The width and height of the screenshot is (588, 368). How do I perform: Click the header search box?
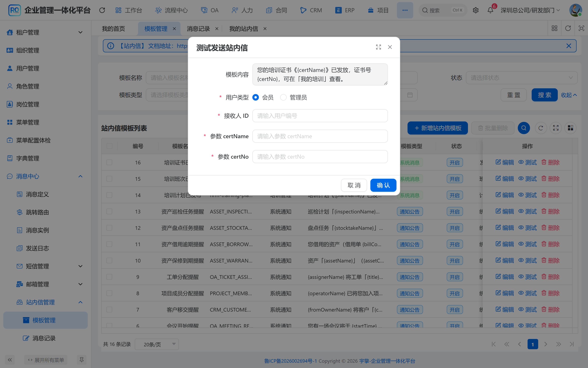(x=443, y=10)
